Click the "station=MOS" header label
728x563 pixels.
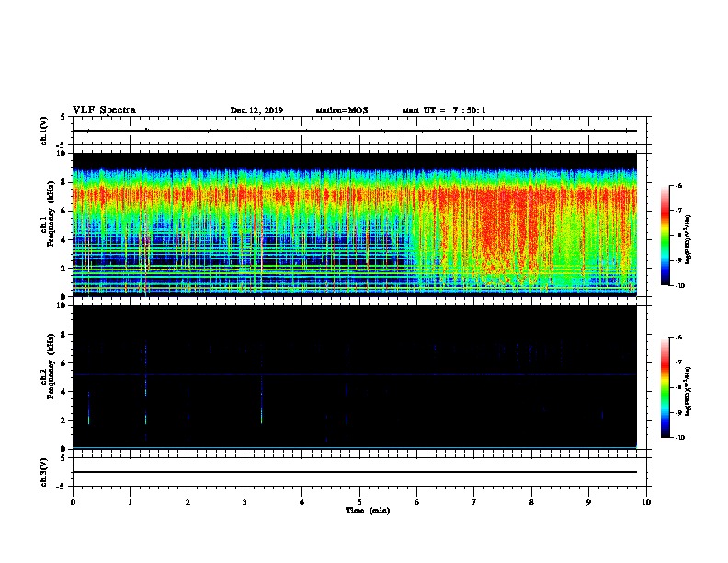(x=342, y=110)
